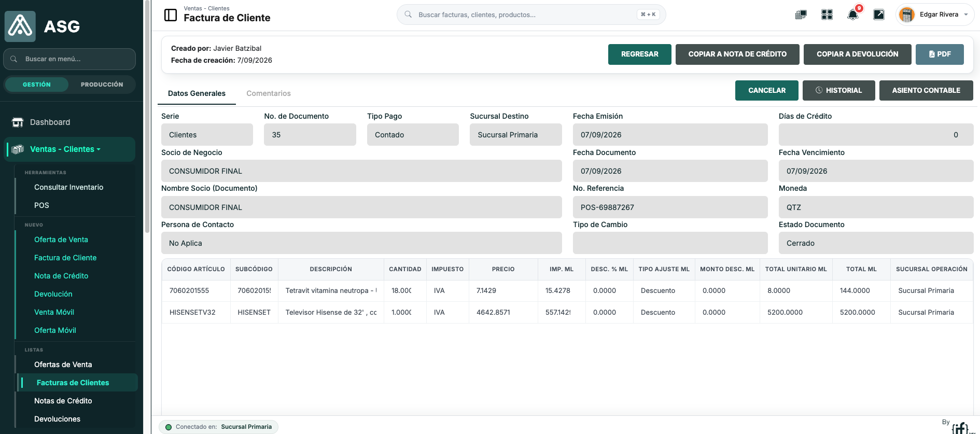Click the TOTAL ML column header
This screenshot has width=980, height=434.
(x=861, y=269)
